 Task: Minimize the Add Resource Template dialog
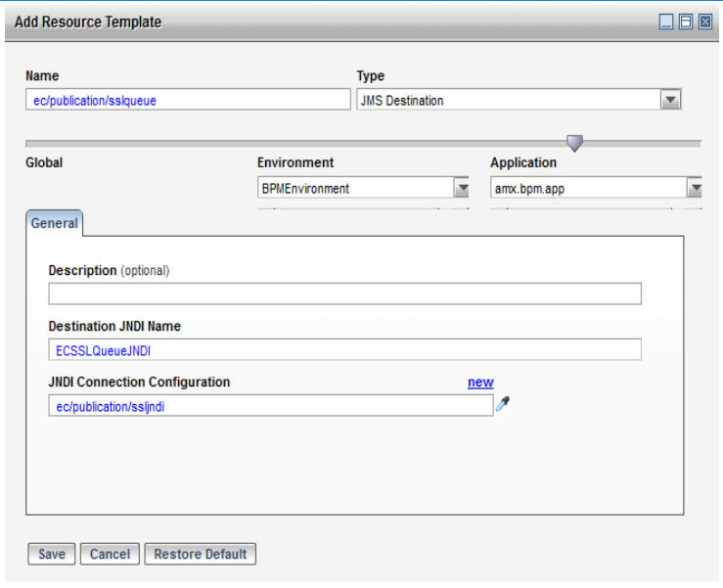[x=666, y=22]
